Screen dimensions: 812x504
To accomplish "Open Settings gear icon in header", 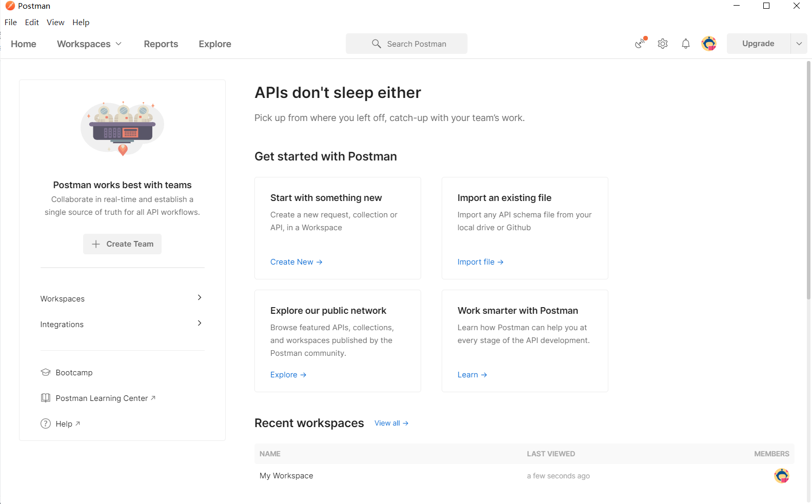I will click(x=663, y=44).
